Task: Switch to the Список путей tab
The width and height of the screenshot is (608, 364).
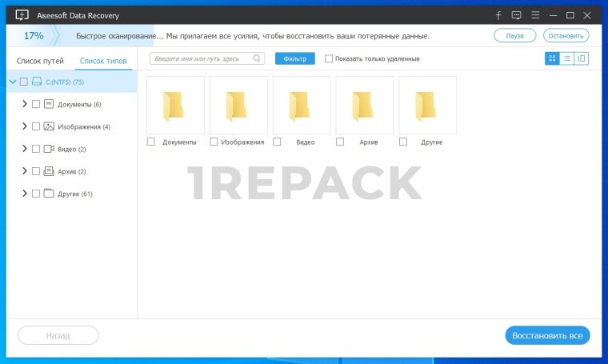Action: (40, 61)
